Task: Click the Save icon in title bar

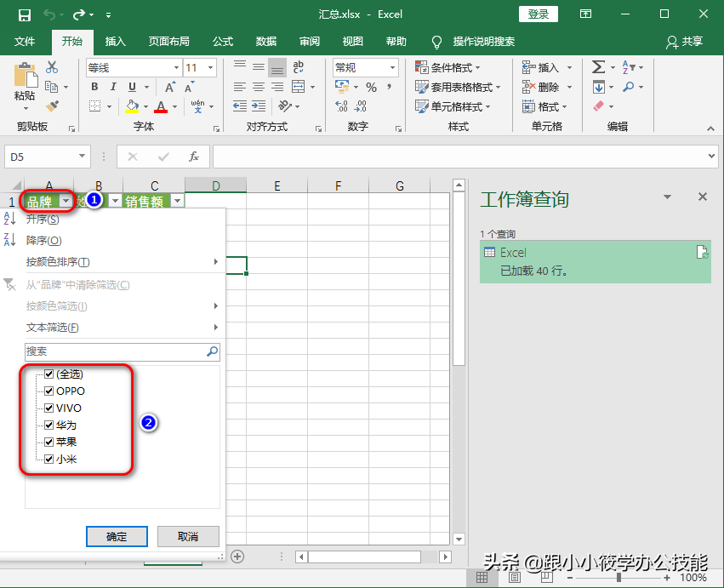Action: (24, 14)
